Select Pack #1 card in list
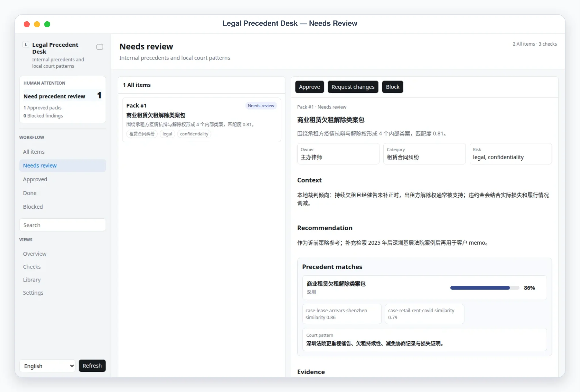The height and width of the screenshot is (392, 580). pos(202,120)
